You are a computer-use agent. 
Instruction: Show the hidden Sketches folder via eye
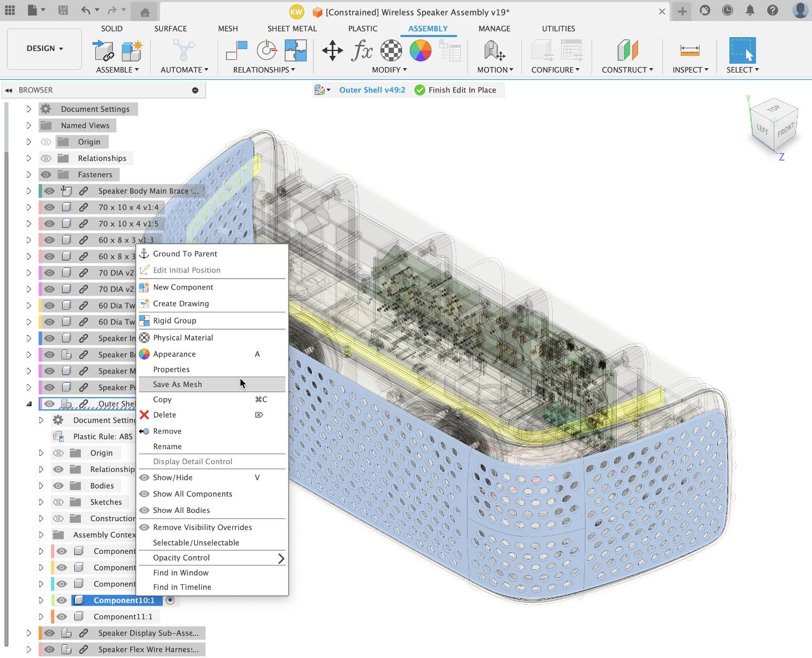tap(59, 502)
